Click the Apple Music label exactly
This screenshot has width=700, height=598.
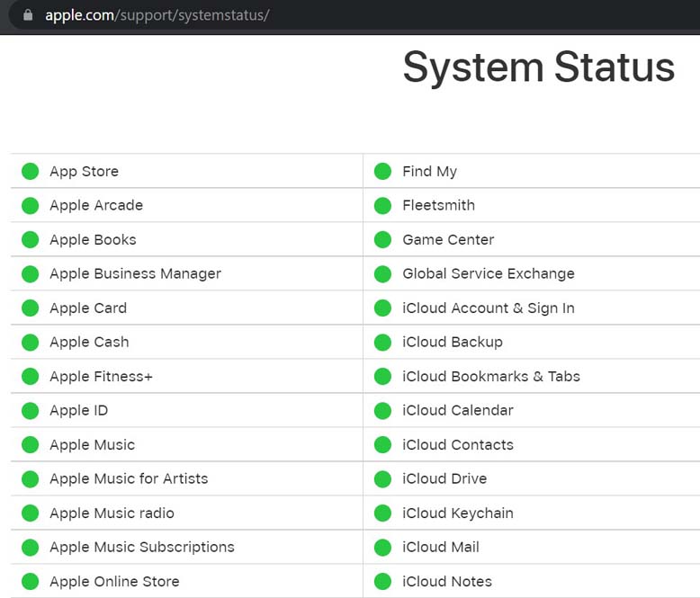coord(93,444)
